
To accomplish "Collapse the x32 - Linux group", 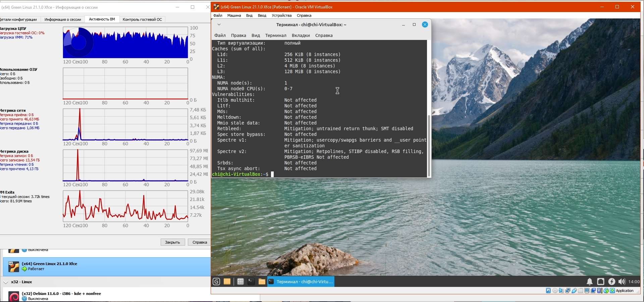I will 6,282.
